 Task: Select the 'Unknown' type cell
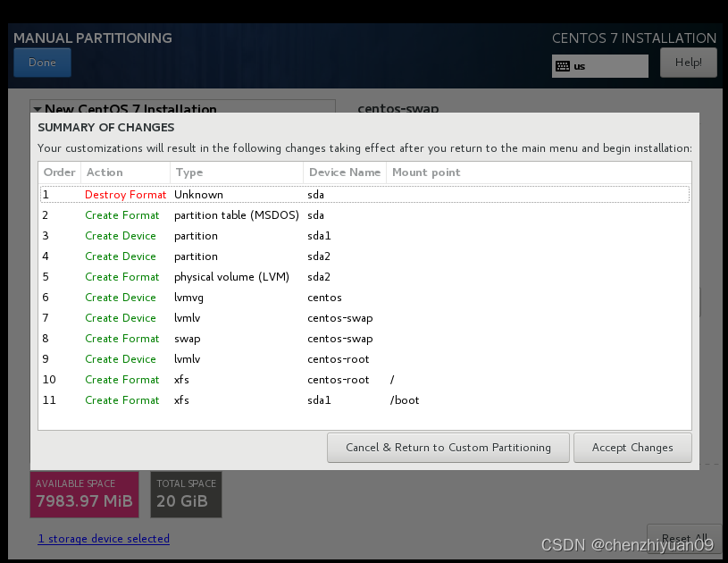[198, 195]
